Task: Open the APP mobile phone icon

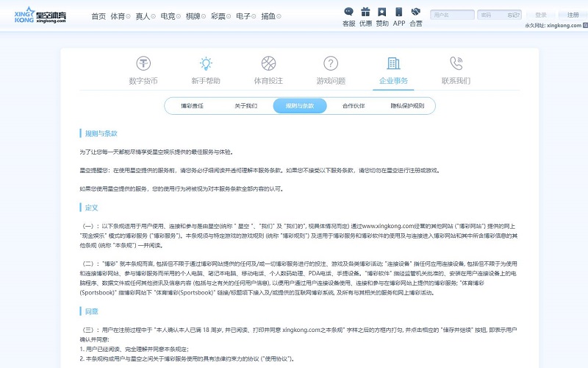Action: pos(399,12)
